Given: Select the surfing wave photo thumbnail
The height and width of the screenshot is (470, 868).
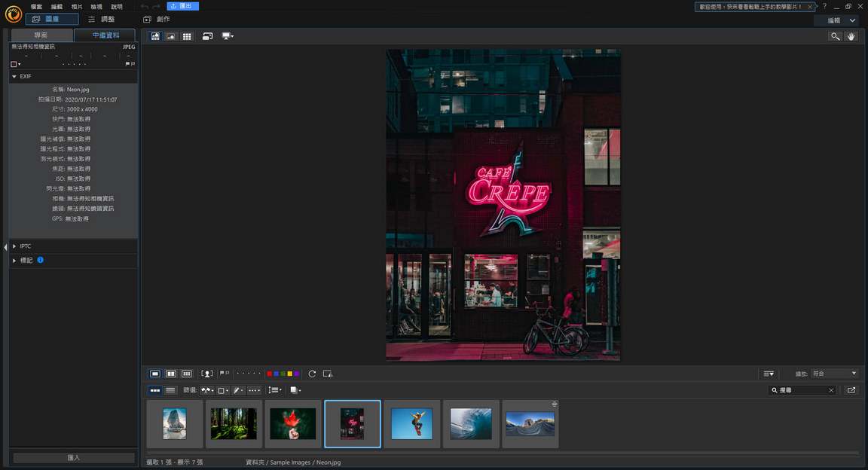Looking at the screenshot, I should coord(470,423).
